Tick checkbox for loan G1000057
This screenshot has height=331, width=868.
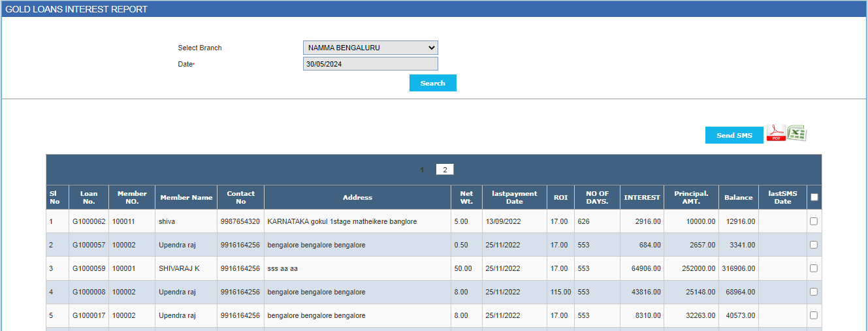[814, 245]
